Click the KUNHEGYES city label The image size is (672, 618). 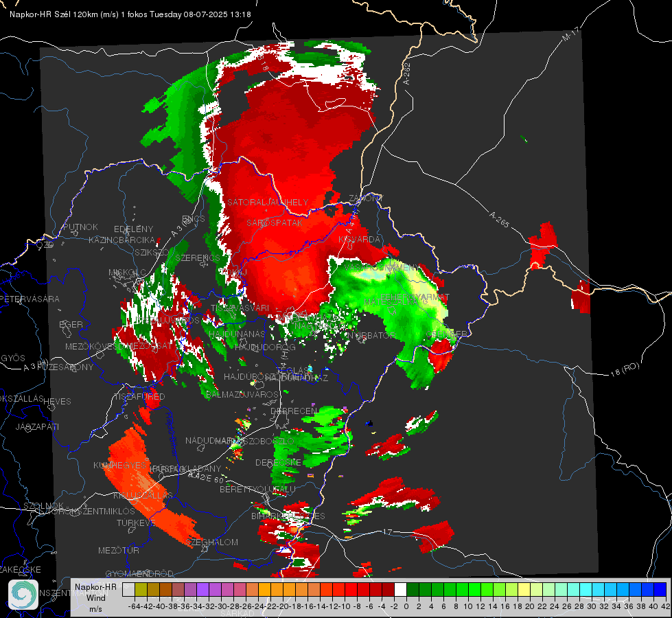click(119, 466)
